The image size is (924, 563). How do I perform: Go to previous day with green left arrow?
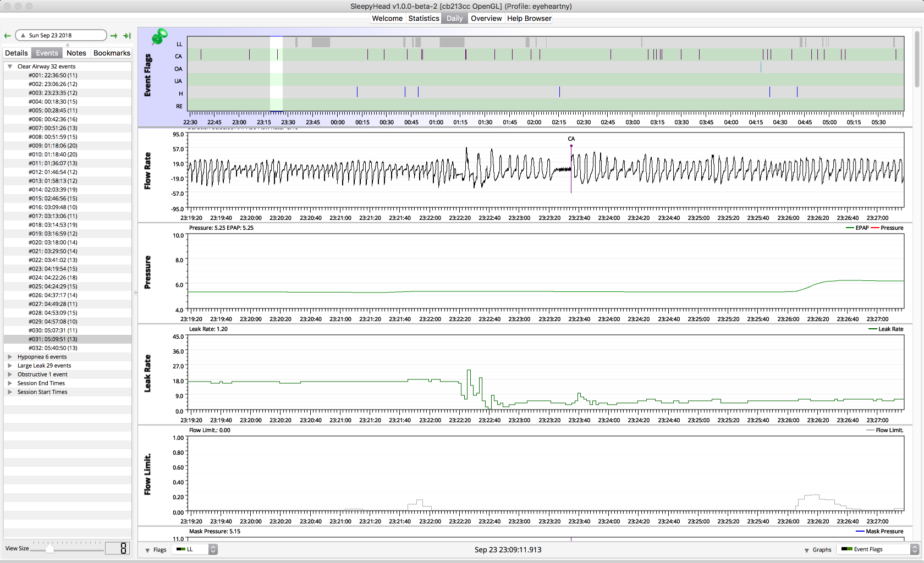pyautogui.click(x=8, y=36)
